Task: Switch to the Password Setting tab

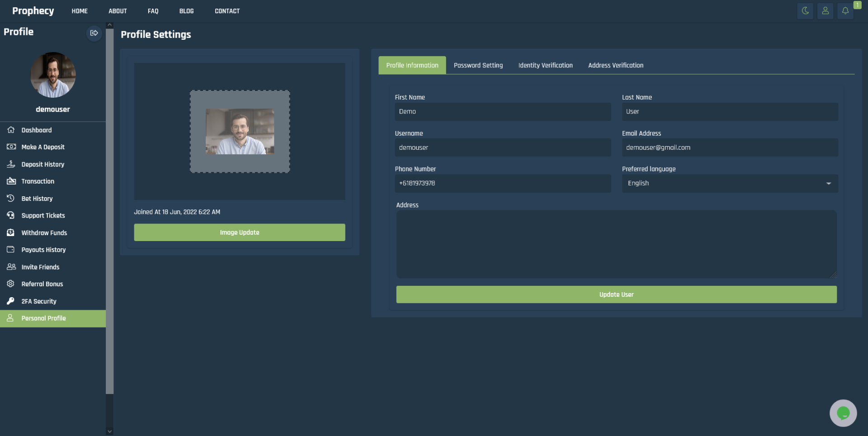Action: point(478,65)
